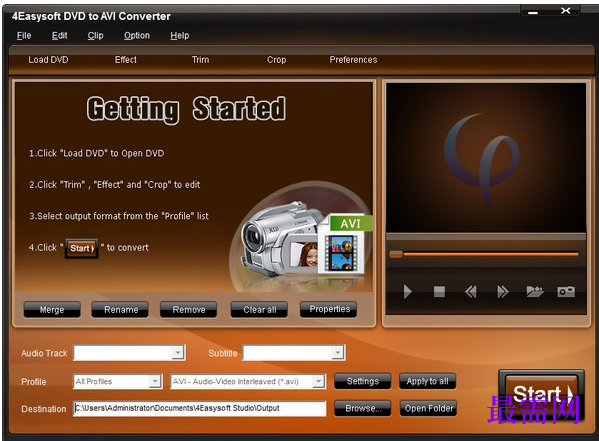Viewport: 599px width, 441px height.
Task: Click the small Start icon in step 4
Action: click(82, 248)
